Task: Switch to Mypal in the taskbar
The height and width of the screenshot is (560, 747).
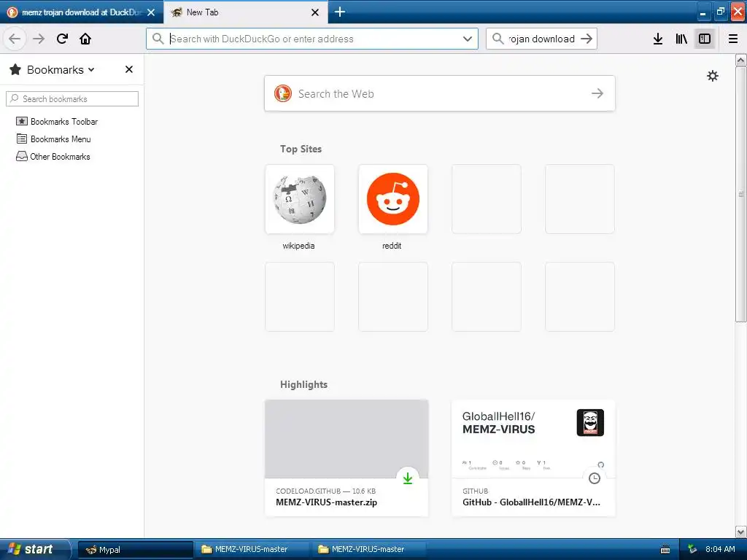Action: pos(135,550)
